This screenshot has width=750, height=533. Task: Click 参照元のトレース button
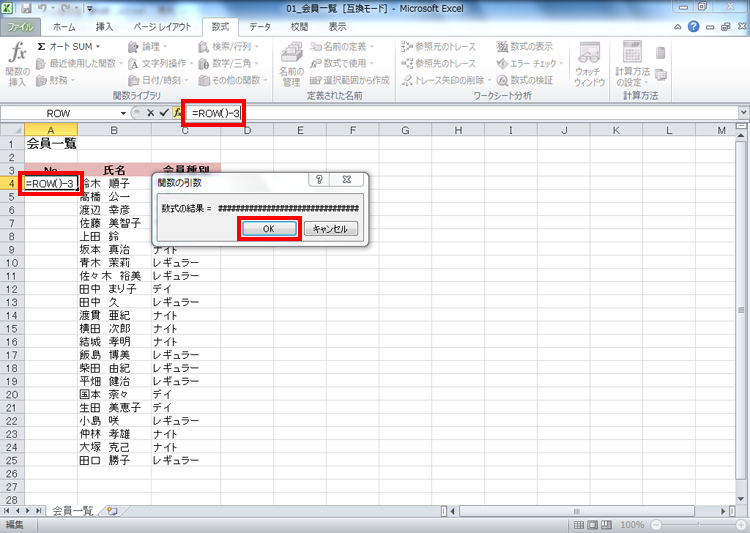click(439, 46)
